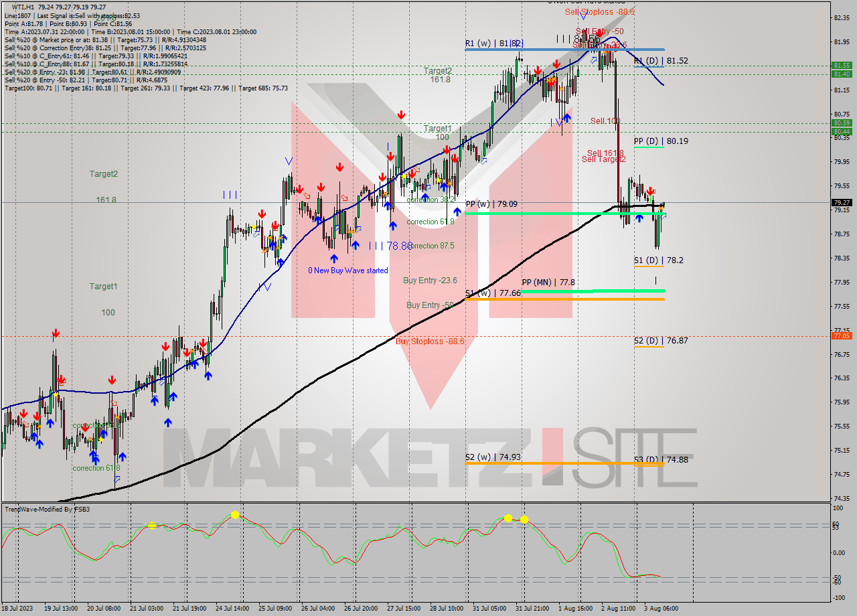Viewport: 857px width, 616px height.
Task: Click the Buy Entry -50 label
Action: tap(430, 305)
